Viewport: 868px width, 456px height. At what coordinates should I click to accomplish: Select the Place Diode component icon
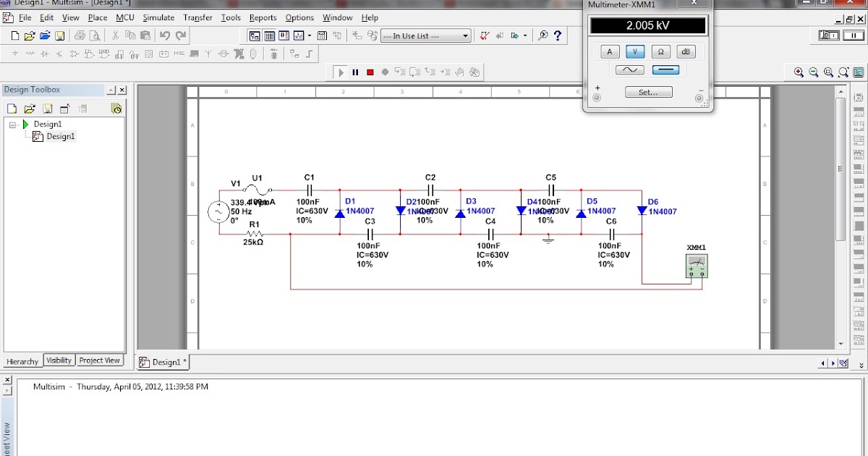46,53
